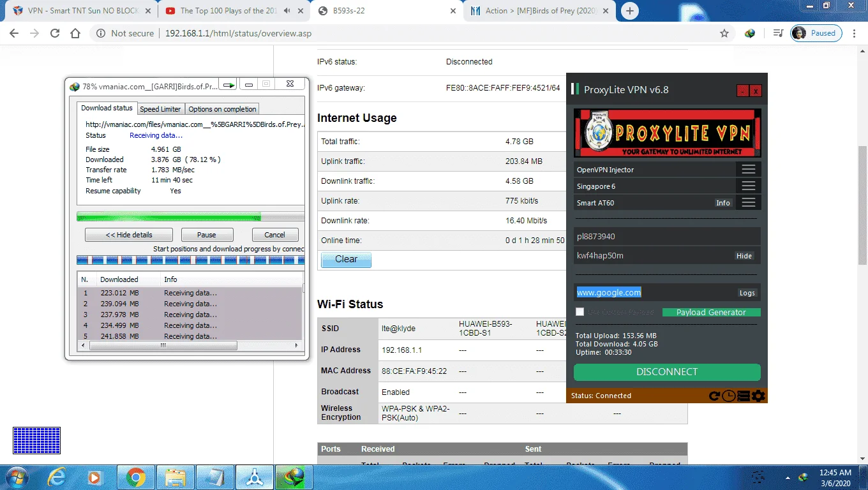Click the www.google.com host field

pos(654,292)
